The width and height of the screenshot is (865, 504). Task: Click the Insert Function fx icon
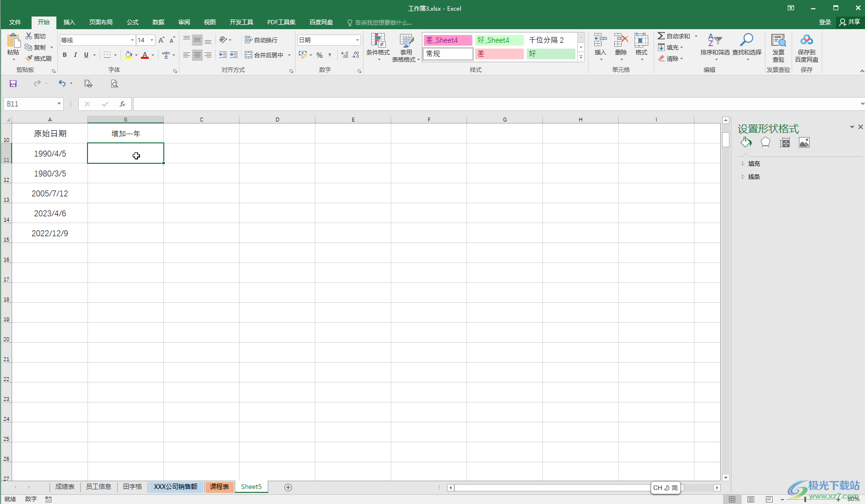pyautogui.click(x=122, y=104)
